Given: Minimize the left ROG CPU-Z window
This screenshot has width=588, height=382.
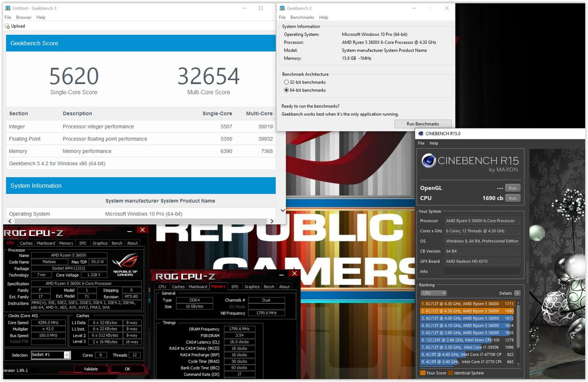Looking at the screenshot, I should tap(130, 231).
